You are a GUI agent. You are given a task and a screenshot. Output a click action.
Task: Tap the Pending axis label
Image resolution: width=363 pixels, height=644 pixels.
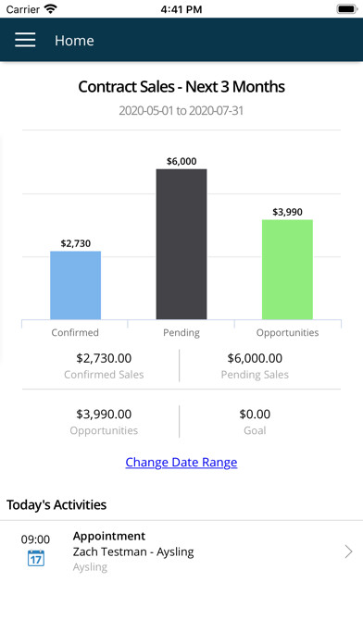point(181,332)
